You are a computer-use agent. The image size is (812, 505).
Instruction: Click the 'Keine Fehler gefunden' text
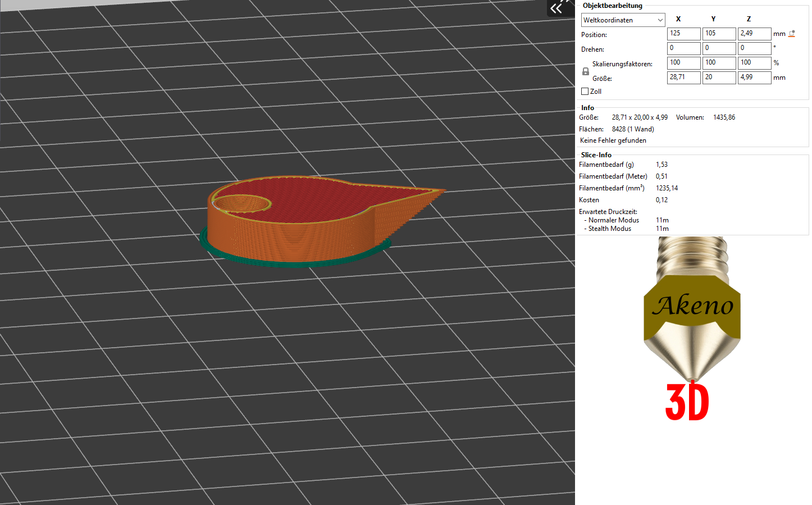(613, 140)
